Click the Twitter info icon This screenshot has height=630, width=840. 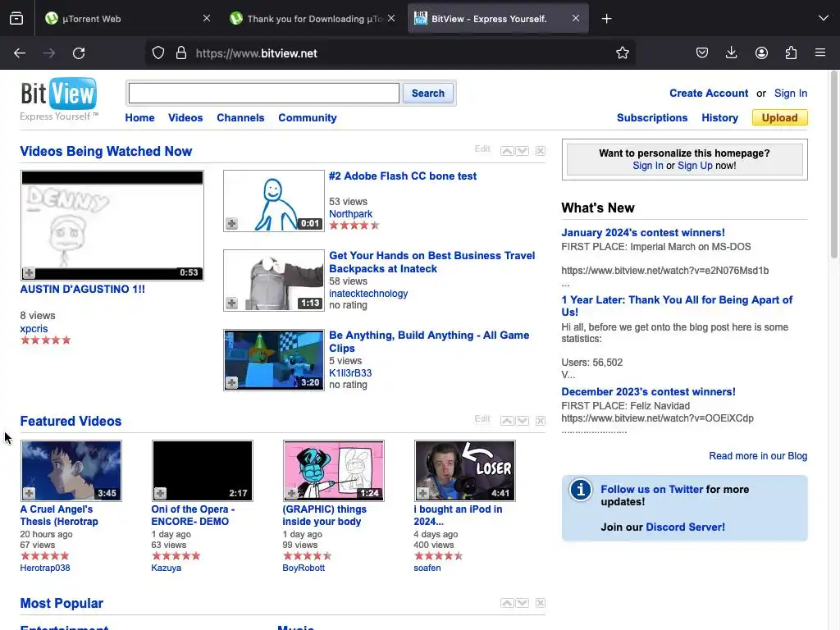click(580, 490)
